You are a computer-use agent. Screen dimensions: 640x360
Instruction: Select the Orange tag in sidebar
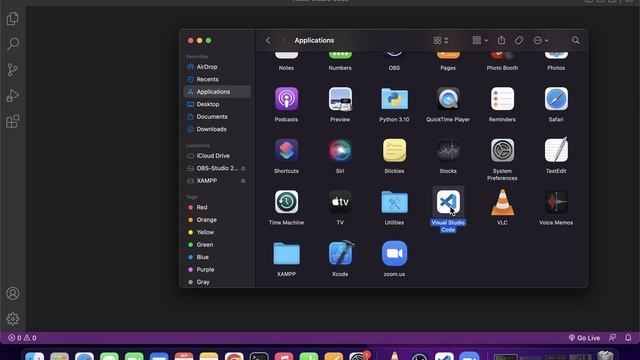click(x=217, y=220)
